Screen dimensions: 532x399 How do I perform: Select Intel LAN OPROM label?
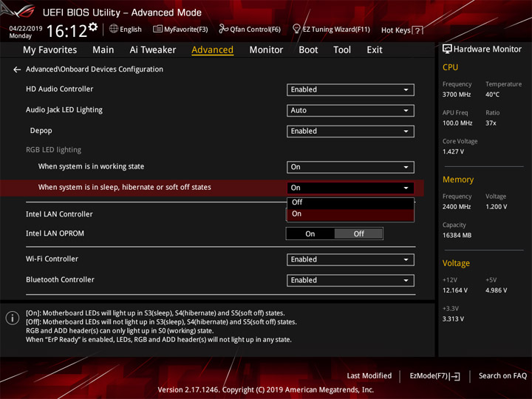pos(55,233)
